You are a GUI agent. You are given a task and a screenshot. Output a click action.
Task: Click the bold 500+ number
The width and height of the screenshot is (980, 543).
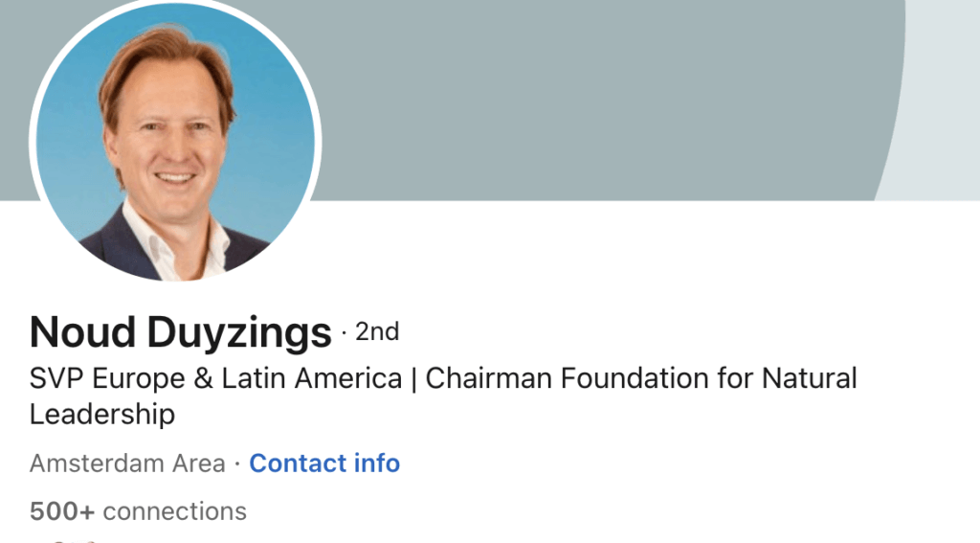[62, 511]
